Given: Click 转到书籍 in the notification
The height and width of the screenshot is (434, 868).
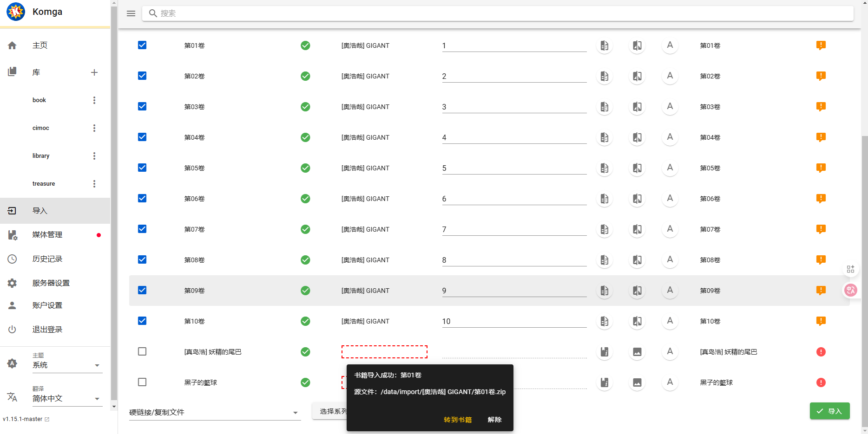Looking at the screenshot, I should tap(458, 420).
